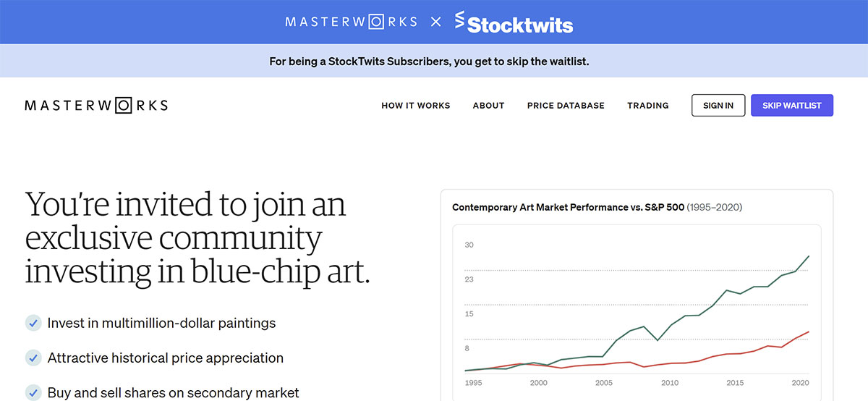Click the Masterworks logo in the top banner

pyautogui.click(x=351, y=22)
